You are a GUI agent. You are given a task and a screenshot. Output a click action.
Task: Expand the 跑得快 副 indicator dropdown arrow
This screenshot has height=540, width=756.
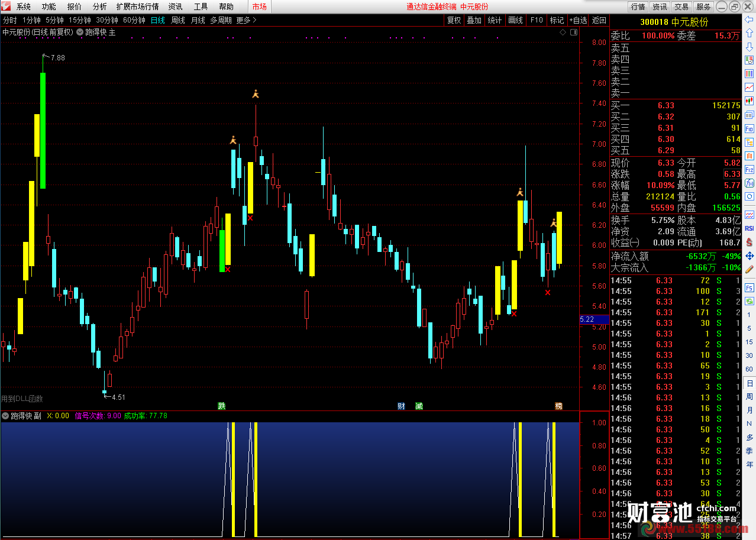coord(6,416)
